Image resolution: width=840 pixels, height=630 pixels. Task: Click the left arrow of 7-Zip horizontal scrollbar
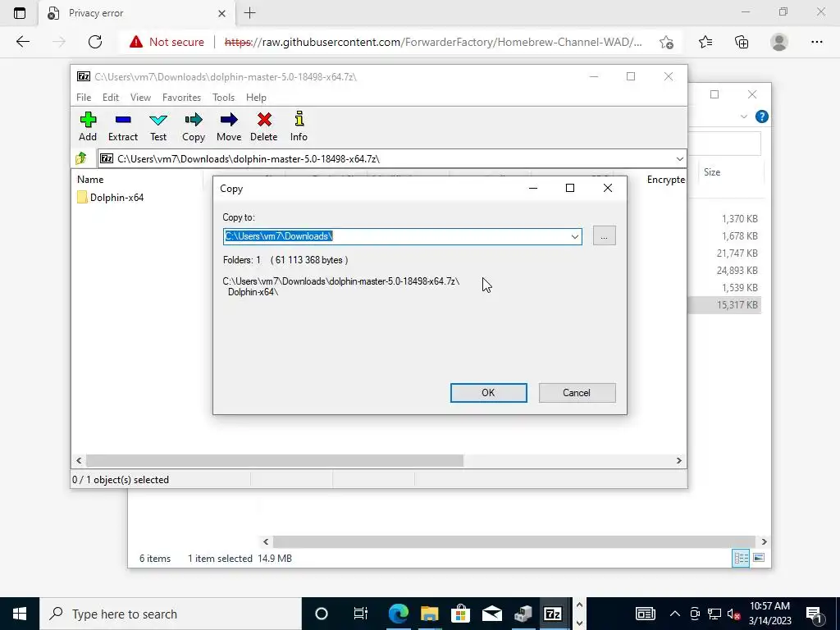tap(80, 461)
